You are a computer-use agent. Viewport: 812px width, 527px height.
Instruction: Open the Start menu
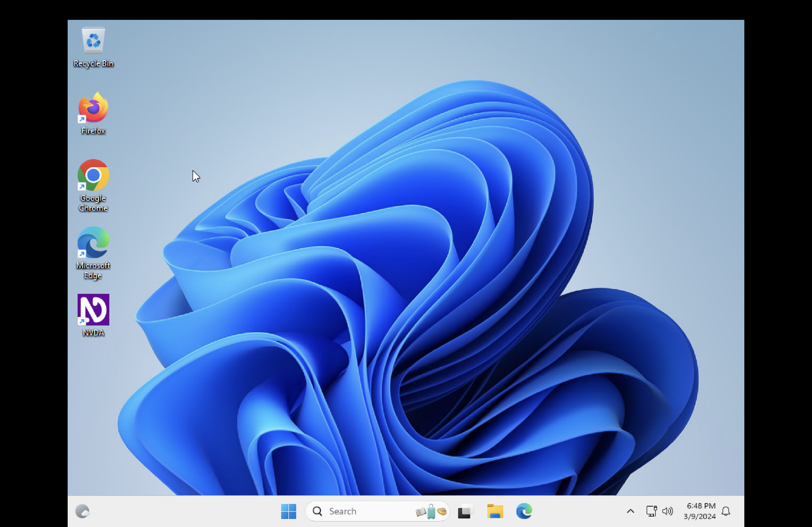pos(289,511)
